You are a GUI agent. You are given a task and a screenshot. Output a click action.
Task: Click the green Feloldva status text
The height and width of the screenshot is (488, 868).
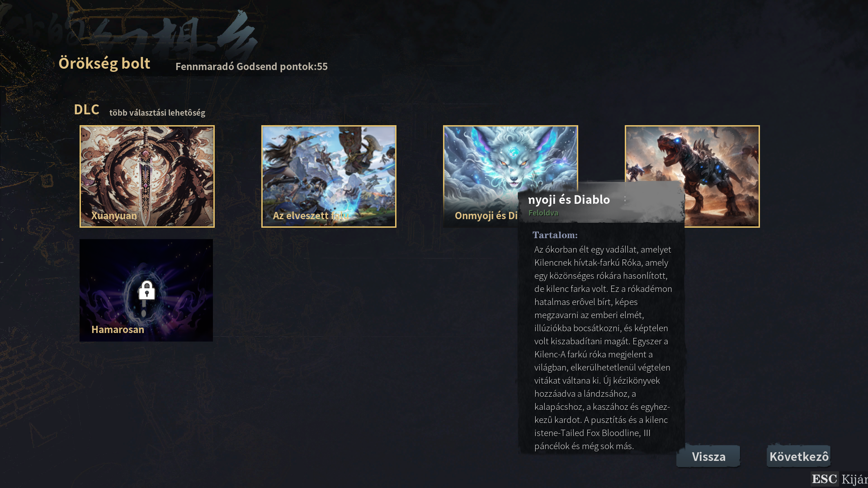543,213
